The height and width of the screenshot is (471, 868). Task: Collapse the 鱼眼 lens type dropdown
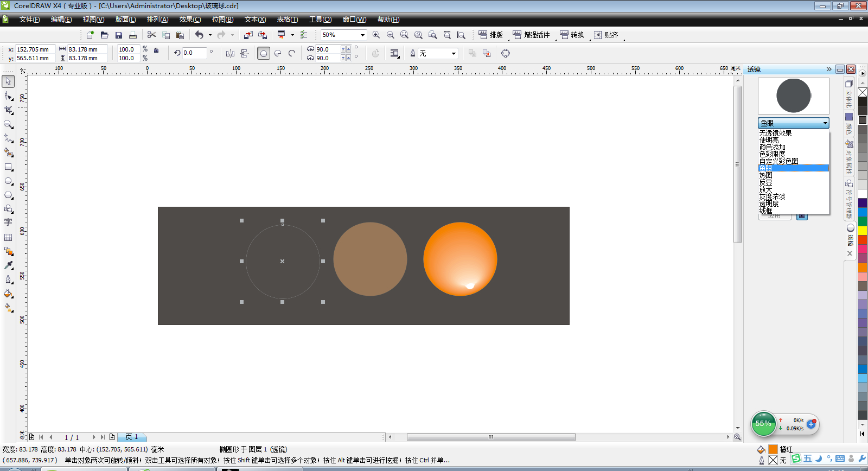coord(825,123)
